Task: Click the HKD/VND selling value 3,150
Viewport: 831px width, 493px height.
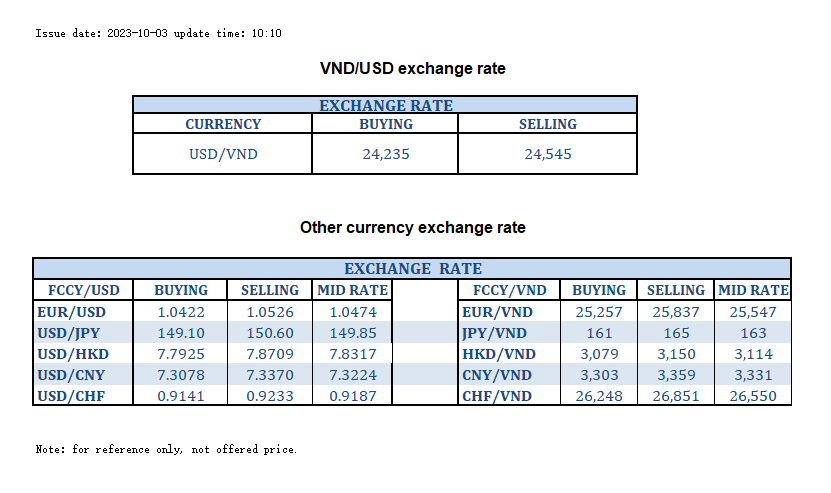Action: [676, 354]
